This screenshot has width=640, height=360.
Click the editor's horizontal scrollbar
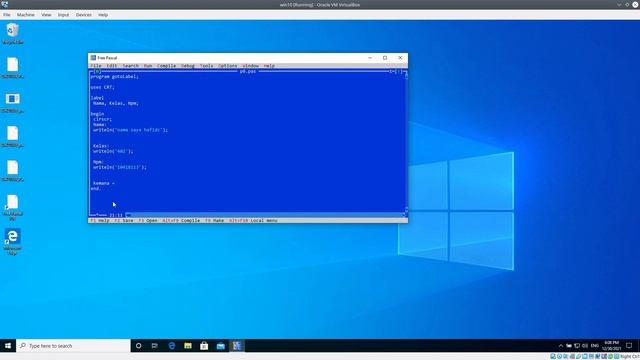click(265, 215)
